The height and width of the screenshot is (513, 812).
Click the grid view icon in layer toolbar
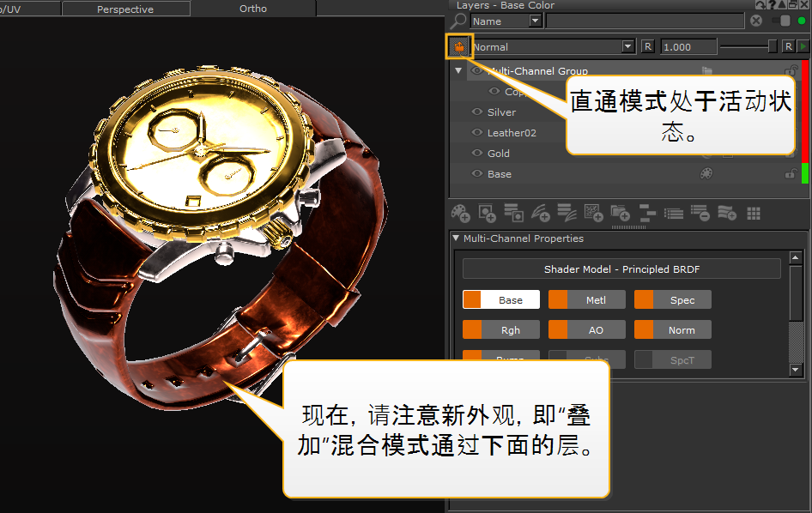[754, 212]
